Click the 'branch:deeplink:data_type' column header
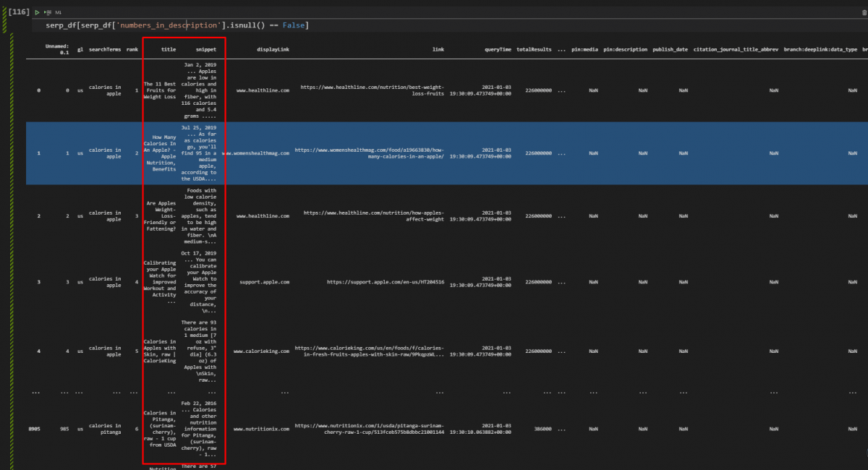 point(820,49)
